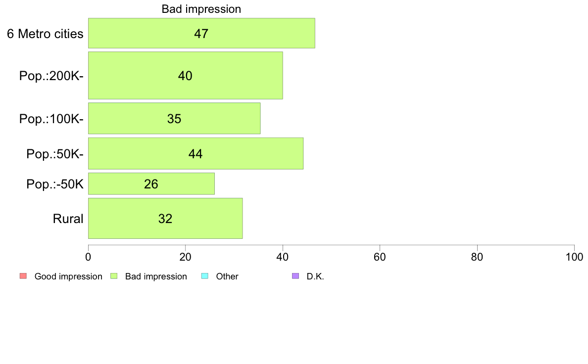Image resolution: width=588 pixels, height=364 pixels.
Task: Select the Pop.:200K- bar showing 40
Action: (185, 75)
